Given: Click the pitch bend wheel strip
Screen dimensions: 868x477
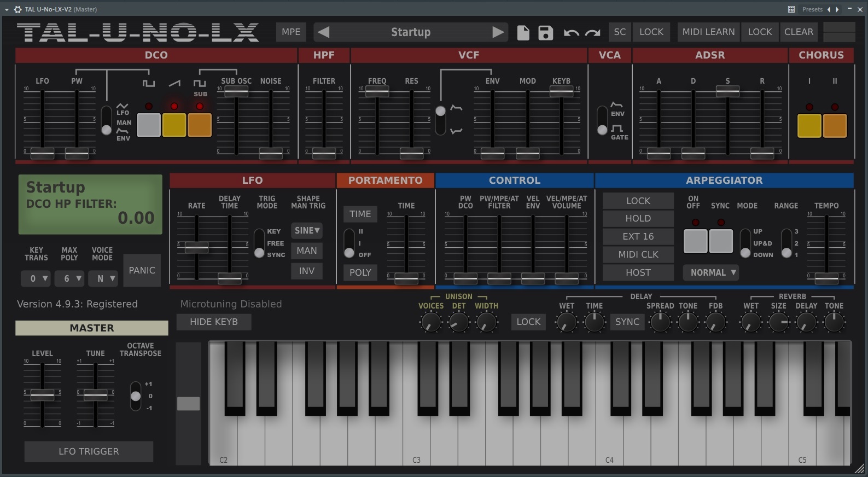Looking at the screenshot, I should (x=189, y=404).
